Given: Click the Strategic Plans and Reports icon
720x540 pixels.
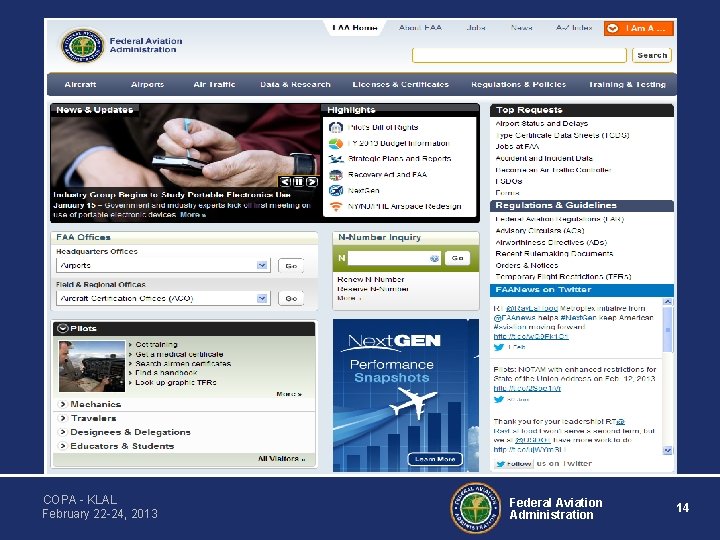Looking at the screenshot, I should click(336, 159).
